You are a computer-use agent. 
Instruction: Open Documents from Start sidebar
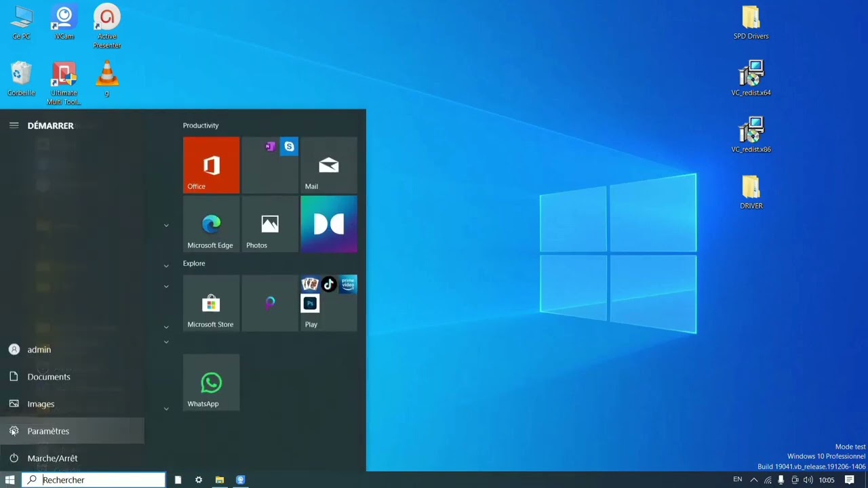72,377
